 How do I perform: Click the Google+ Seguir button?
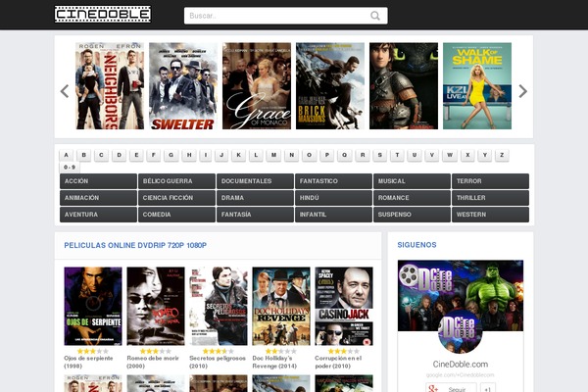tap(451, 388)
